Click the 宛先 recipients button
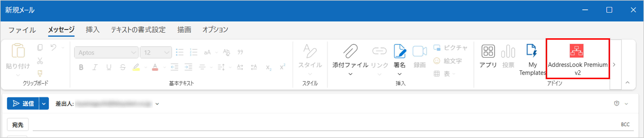The height and width of the screenshot is (138, 644). click(x=18, y=125)
